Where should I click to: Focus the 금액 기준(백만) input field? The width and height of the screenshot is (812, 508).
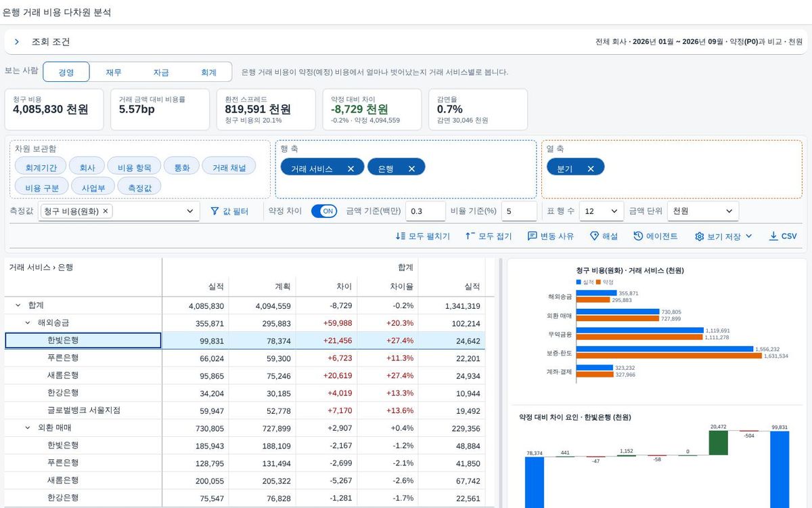(426, 211)
